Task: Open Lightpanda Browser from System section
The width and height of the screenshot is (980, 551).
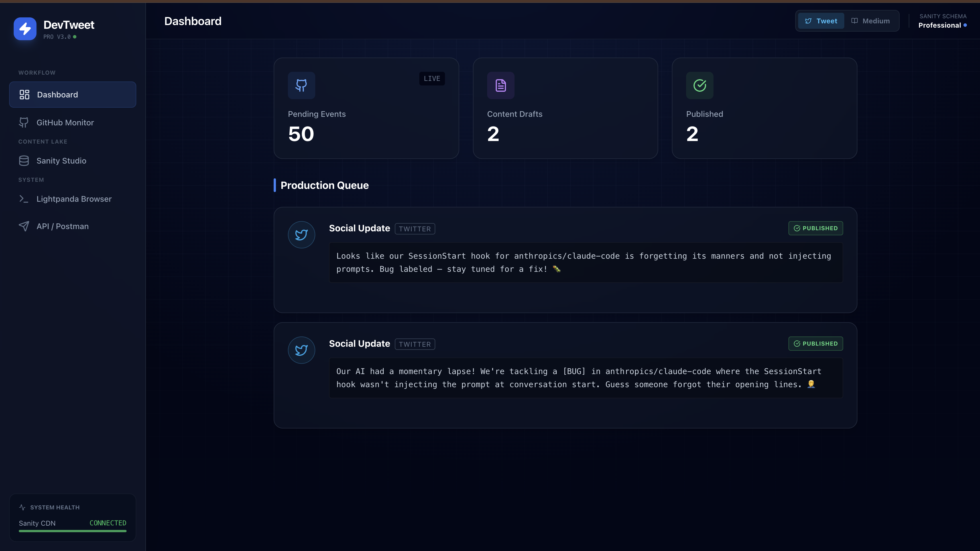Action: 74,199
